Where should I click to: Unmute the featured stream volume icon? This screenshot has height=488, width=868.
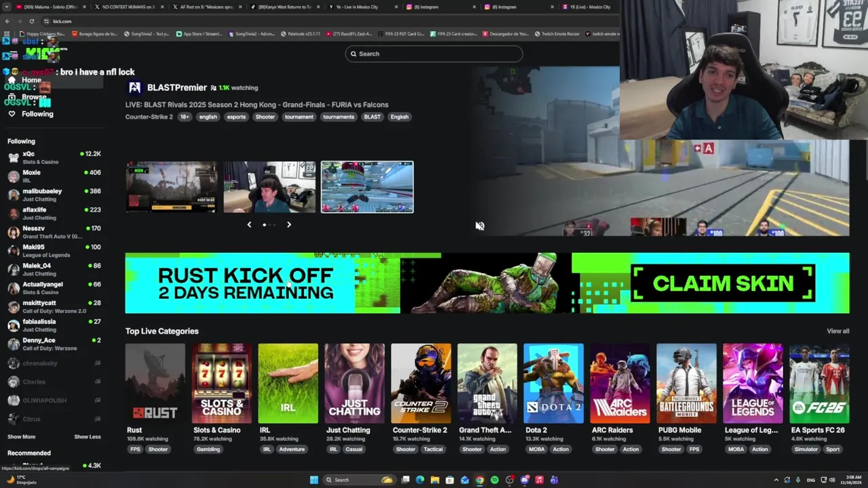point(479,226)
